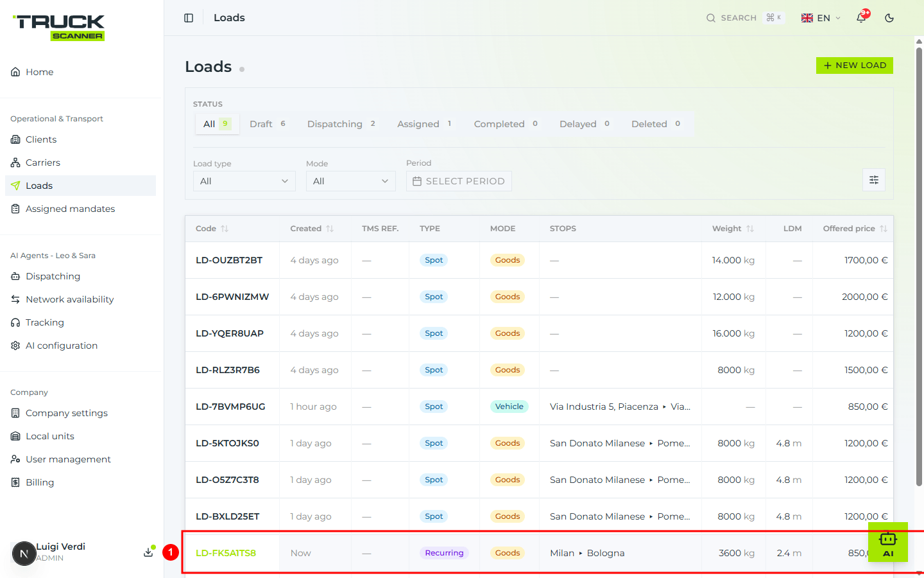The width and height of the screenshot is (924, 578).
Task: Open load LD-BXLD25ET
Action: coord(228,516)
